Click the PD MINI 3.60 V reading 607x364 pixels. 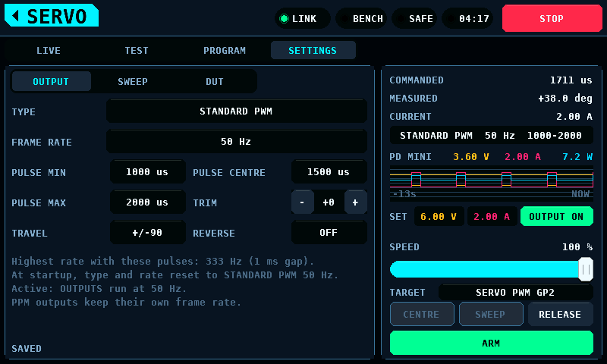point(471,157)
